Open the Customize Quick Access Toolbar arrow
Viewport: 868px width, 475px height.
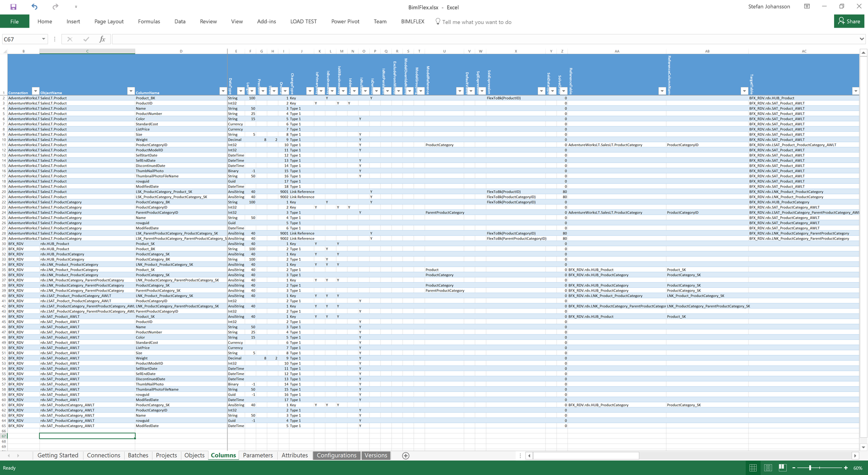tap(76, 7)
